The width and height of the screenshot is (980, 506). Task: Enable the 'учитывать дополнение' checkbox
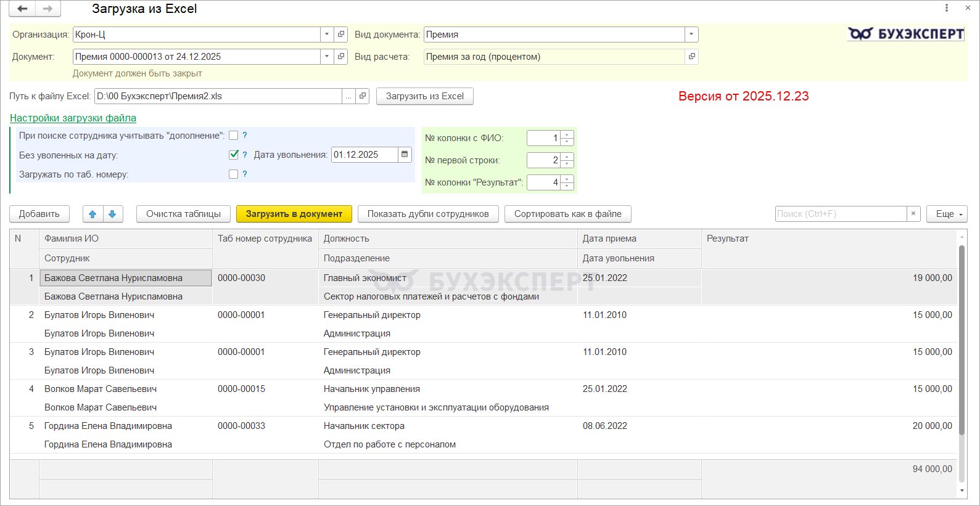[x=233, y=136]
